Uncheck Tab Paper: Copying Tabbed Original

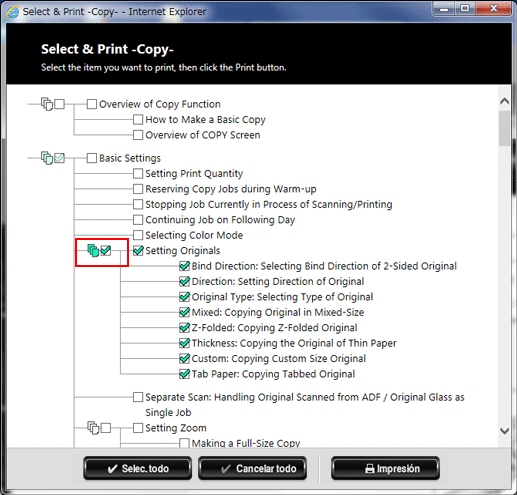(184, 374)
